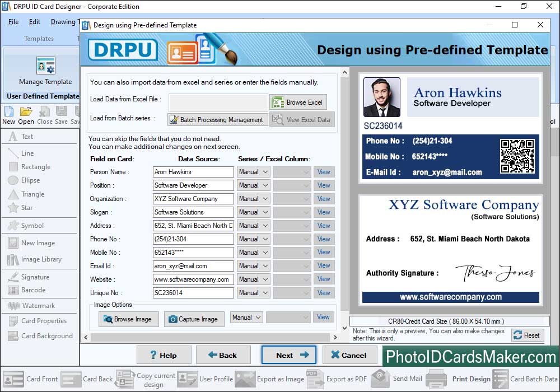
Task: Click the Capture Image button
Action: click(194, 319)
